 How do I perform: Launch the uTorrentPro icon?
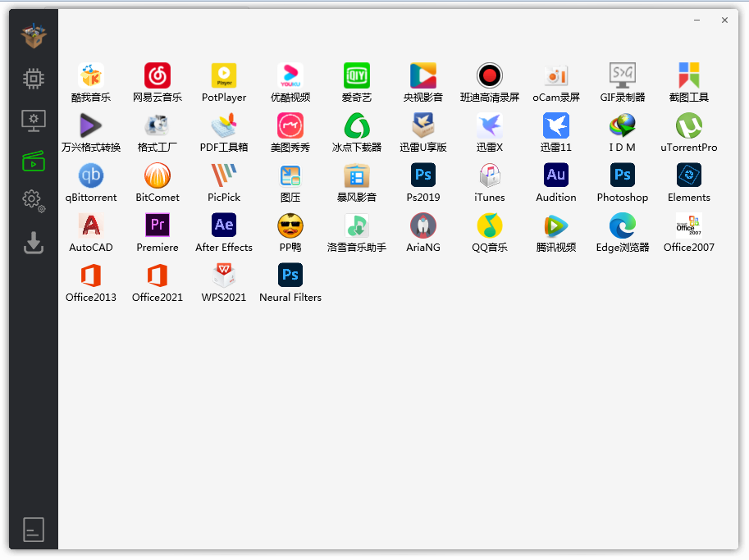(689, 126)
